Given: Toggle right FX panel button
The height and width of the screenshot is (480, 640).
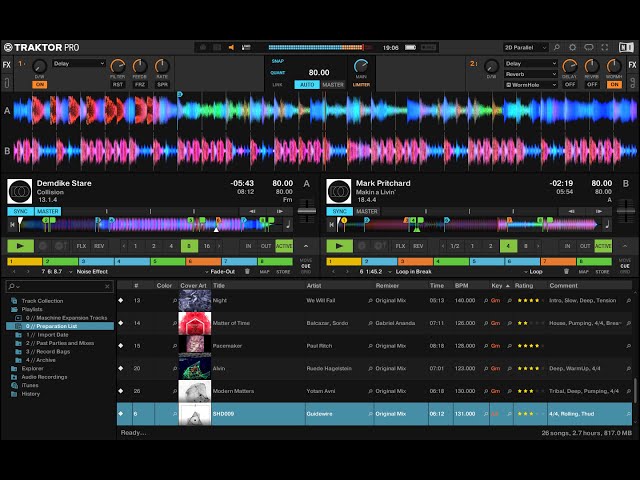Looking at the screenshot, I should [x=632, y=65].
